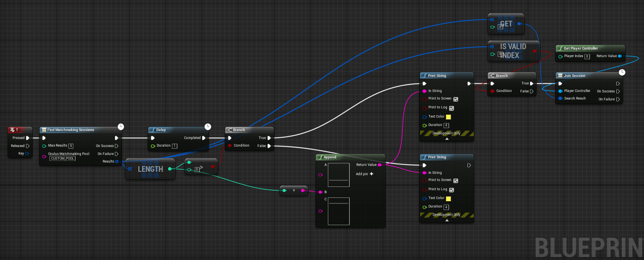Click the function icon on lower Print String node

coord(425,157)
